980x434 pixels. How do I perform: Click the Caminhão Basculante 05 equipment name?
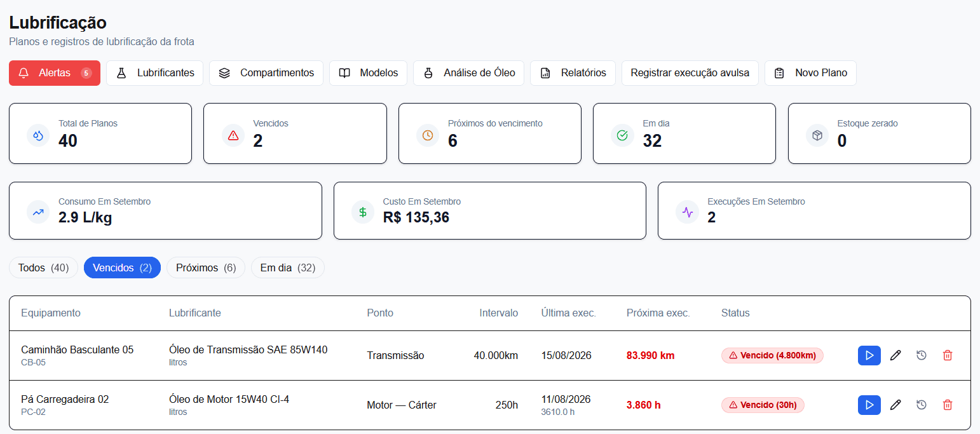pos(78,349)
